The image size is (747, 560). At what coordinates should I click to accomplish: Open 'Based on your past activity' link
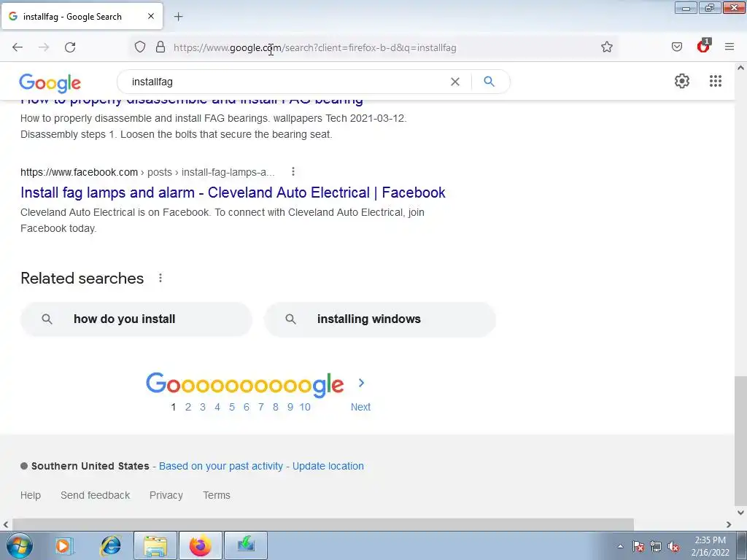click(x=221, y=466)
